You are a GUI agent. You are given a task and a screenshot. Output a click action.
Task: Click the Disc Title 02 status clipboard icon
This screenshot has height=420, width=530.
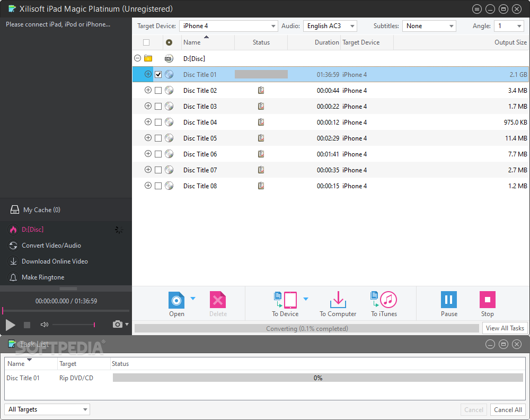pos(261,90)
